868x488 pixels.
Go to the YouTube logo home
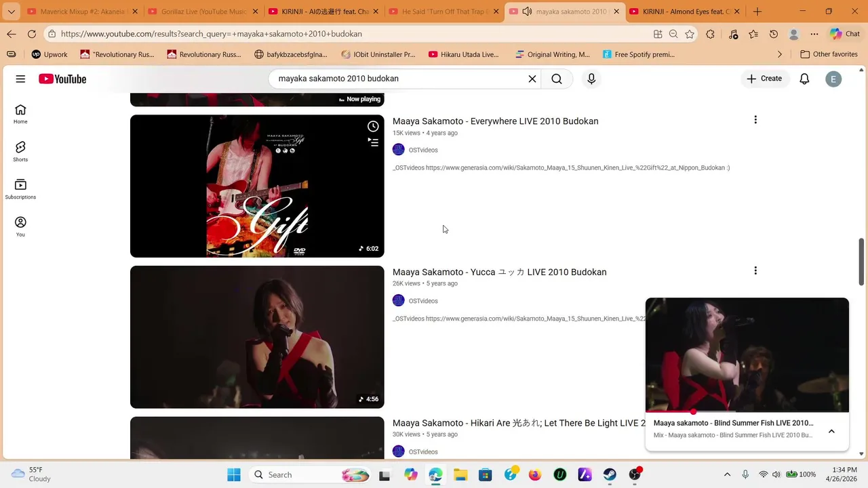[62, 79]
